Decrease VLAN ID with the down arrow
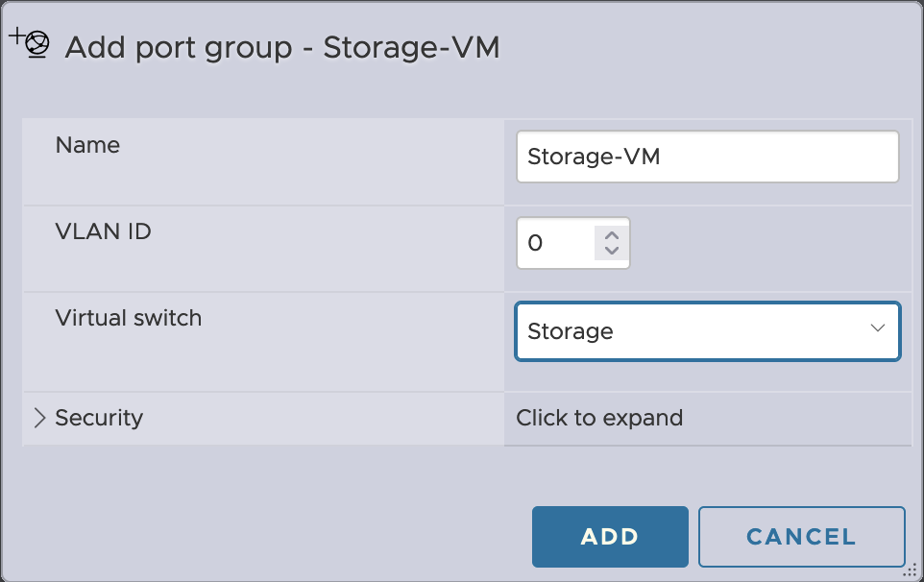 (612, 251)
